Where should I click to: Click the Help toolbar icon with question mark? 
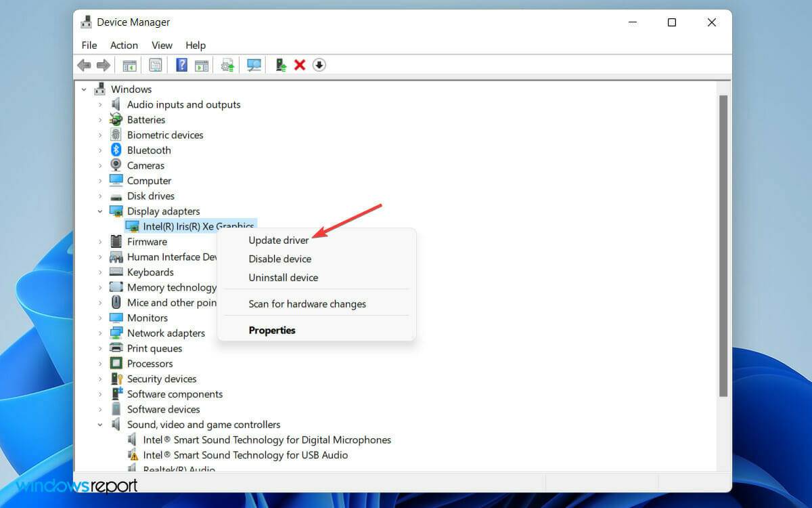click(x=181, y=65)
